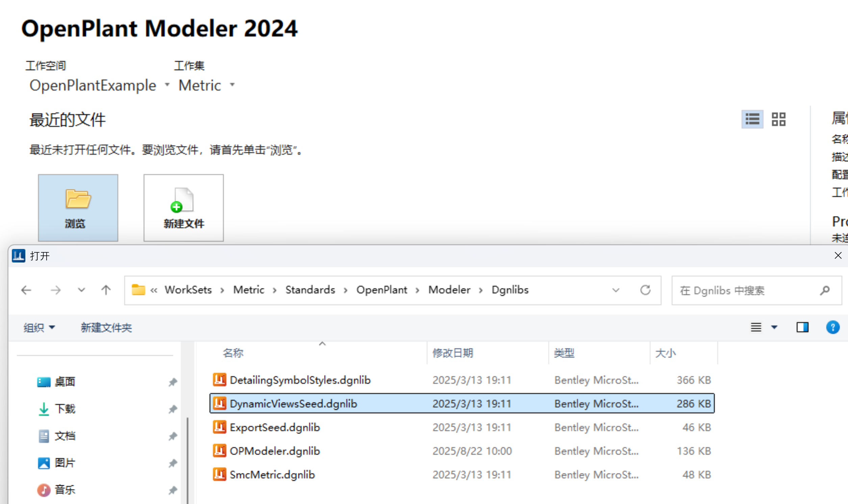
Task: Click the Standards breadcrumb segment
Action: (x=310, y=290)
